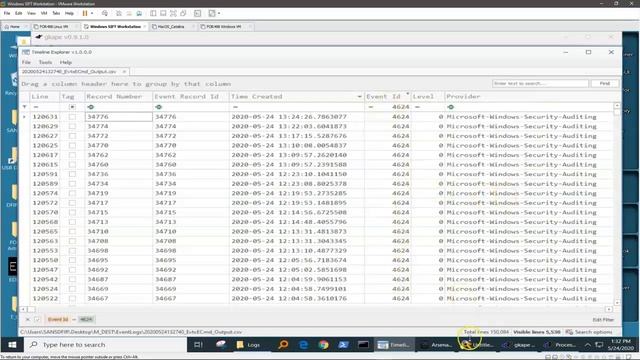Expand the row indicator for line 120631
Image resolution: width=640 pixels, height=360 pixels.
pyautogui.click(x=24, y=117)
